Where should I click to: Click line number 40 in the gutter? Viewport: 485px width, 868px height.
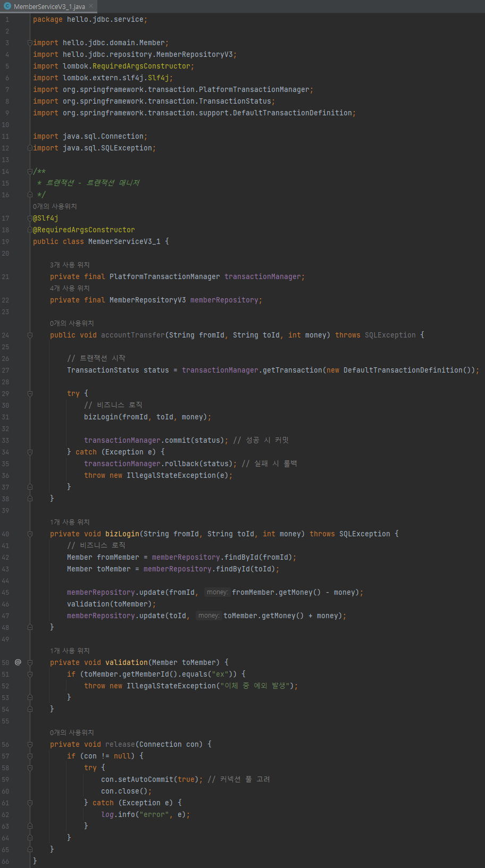click(x=5, y=534)
